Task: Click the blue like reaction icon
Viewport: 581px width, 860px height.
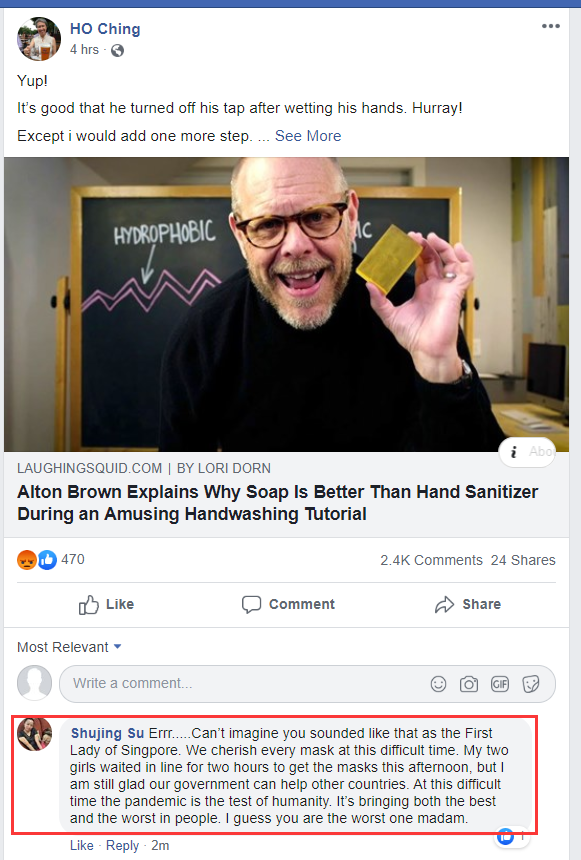Action: pyautogui.click(x=47, y=560)
